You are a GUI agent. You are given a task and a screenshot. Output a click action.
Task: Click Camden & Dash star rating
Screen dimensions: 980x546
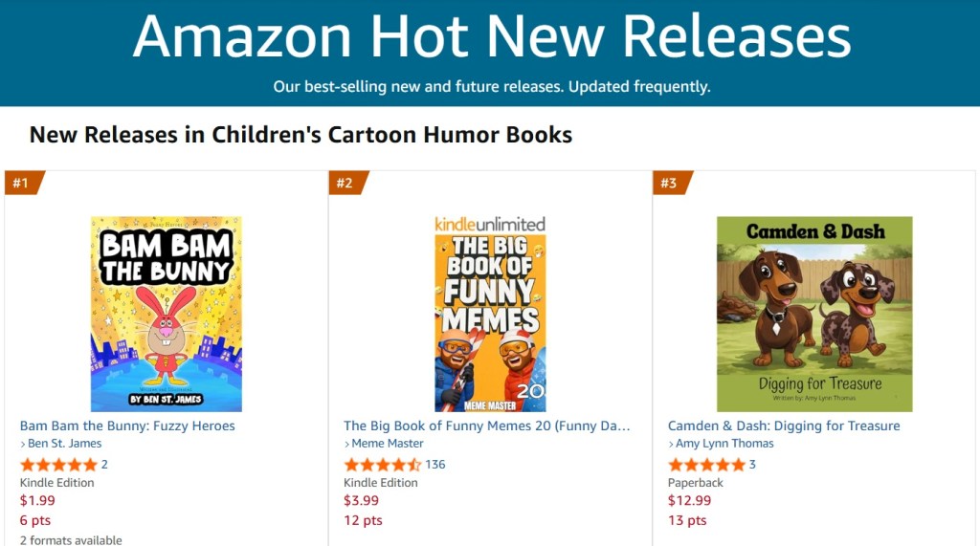(706, 465)
